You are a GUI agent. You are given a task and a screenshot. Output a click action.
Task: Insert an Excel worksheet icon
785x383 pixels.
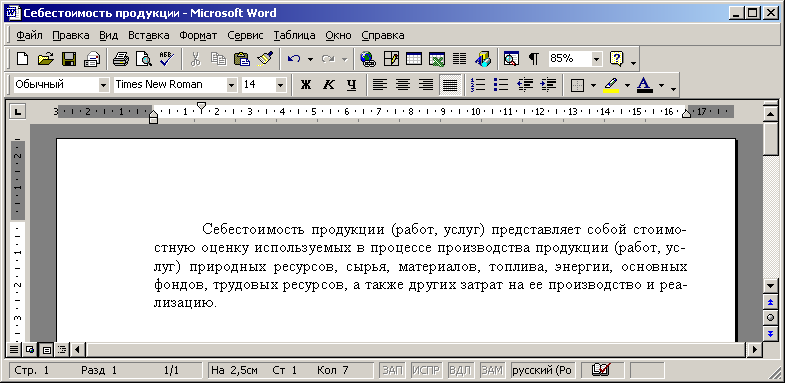[437, 59]
